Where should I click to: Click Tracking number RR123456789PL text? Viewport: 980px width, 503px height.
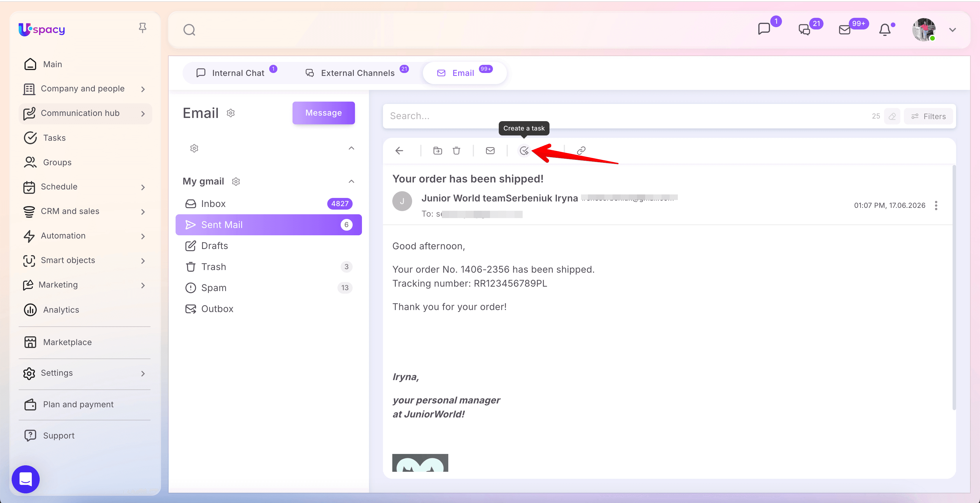[470, 284]
